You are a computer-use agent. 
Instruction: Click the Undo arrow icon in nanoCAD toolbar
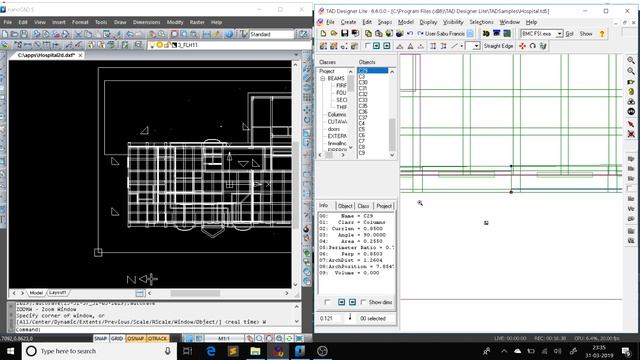pos(130,34)
